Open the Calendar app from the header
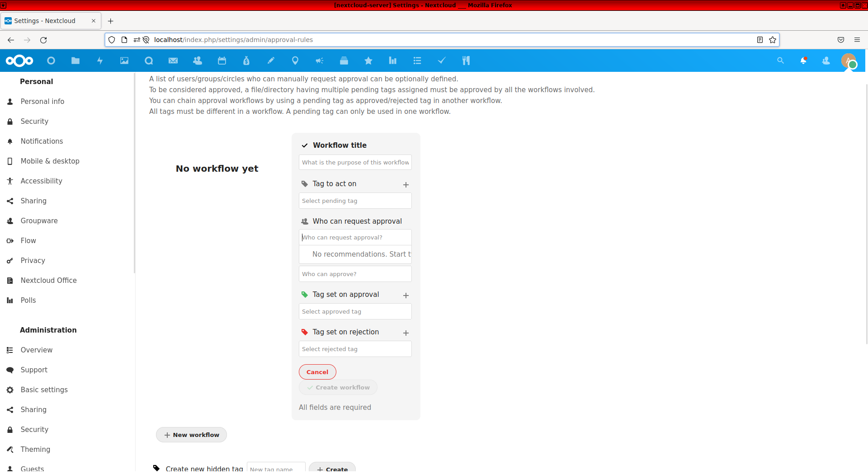868x474 pixels. click(222, 61)
